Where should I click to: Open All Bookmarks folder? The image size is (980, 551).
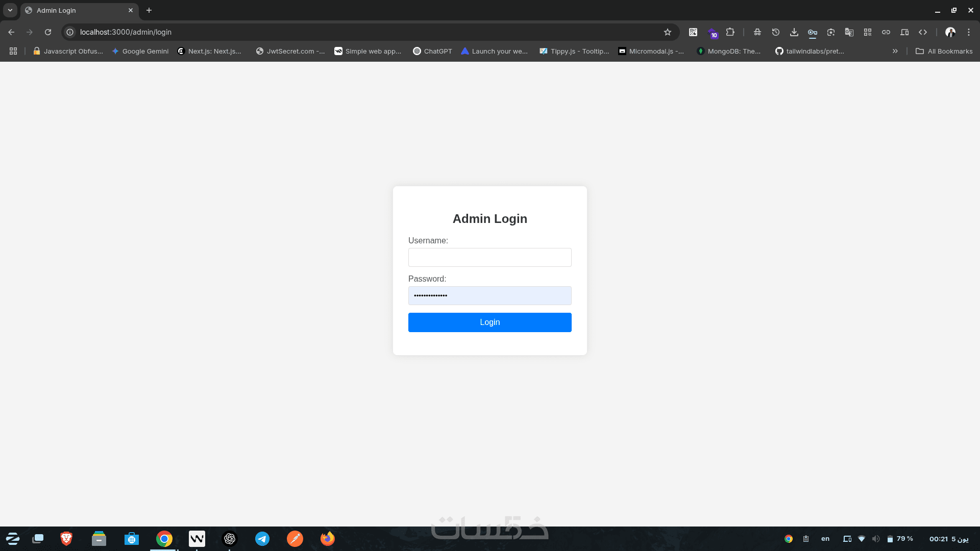coord(944,51)
